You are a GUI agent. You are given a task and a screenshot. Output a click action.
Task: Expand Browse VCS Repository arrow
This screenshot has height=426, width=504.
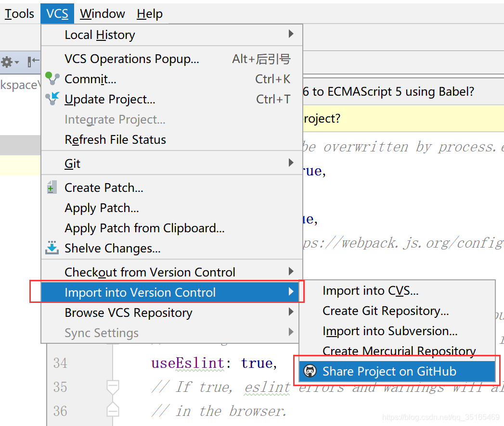point(291,312)
